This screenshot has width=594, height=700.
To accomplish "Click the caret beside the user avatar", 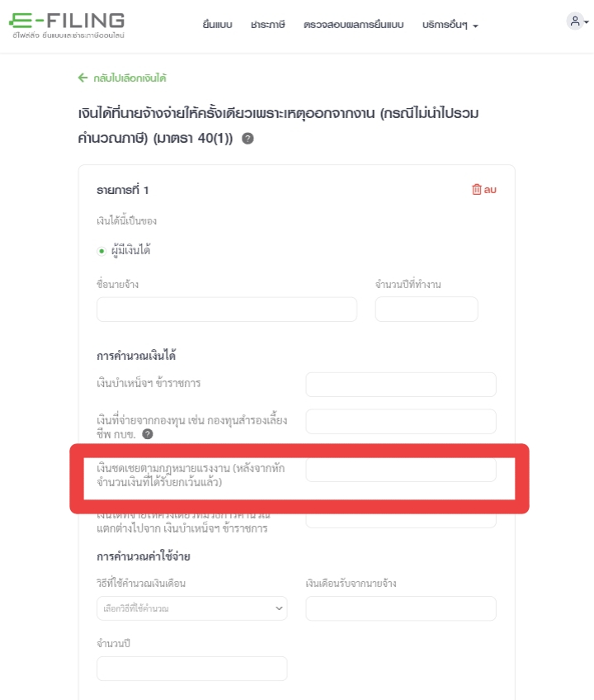I will 587,21.
